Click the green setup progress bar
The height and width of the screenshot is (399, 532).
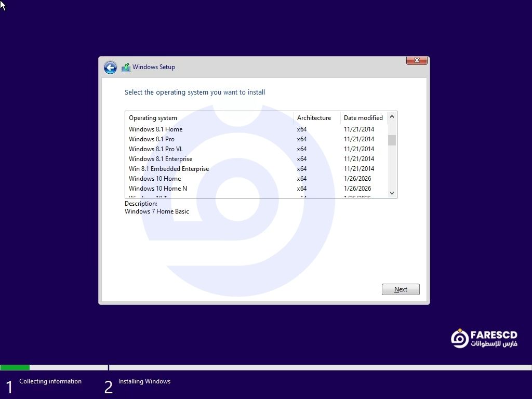pos(15,367)
